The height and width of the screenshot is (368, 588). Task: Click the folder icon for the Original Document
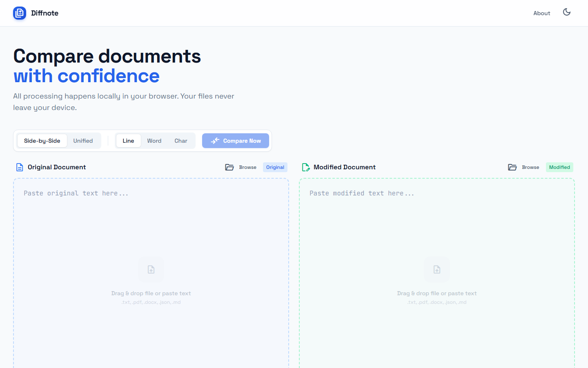(x=229, y=167)
